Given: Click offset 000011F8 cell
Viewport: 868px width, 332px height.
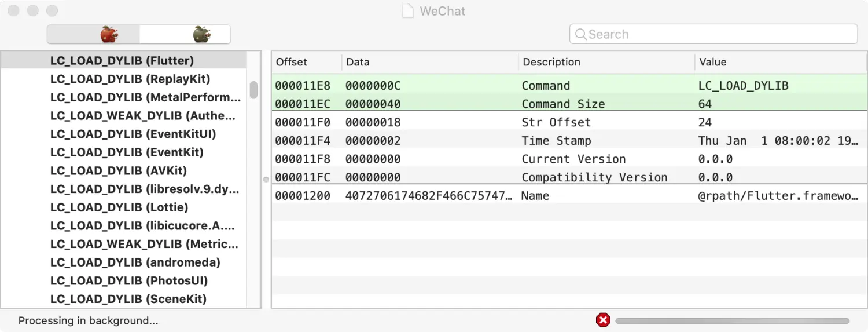Looking at the screenshot, I should click(x=303, y=159).
